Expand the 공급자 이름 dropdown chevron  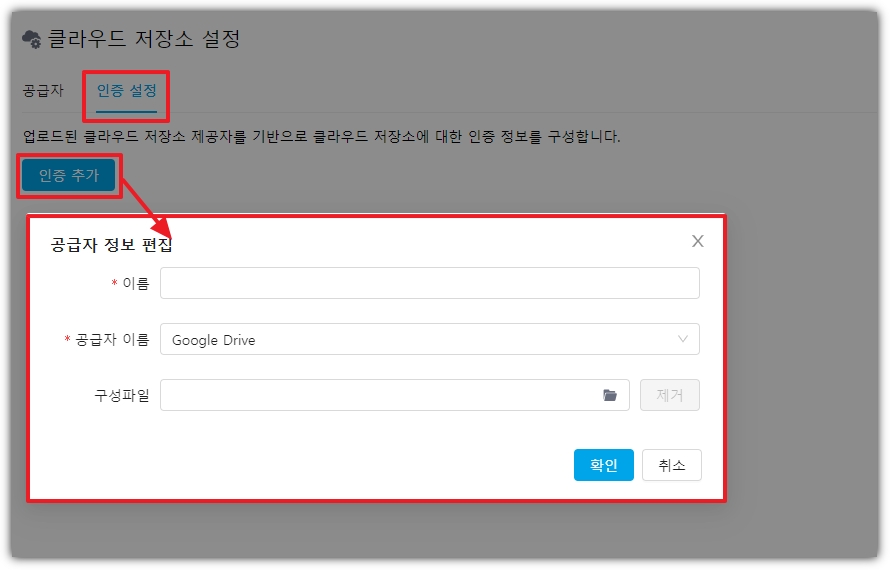[x=683, y=339]
